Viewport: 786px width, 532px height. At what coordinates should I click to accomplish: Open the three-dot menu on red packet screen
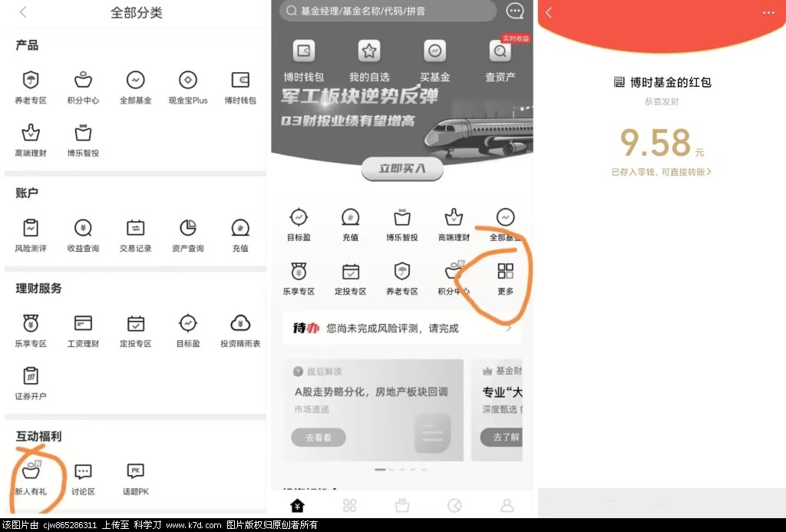pos(768,12)
